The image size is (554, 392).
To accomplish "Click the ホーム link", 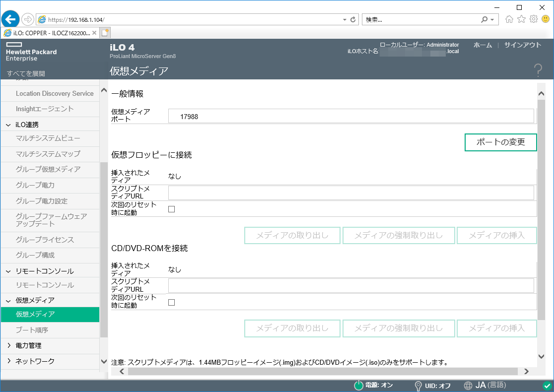I will coord(483,45).
